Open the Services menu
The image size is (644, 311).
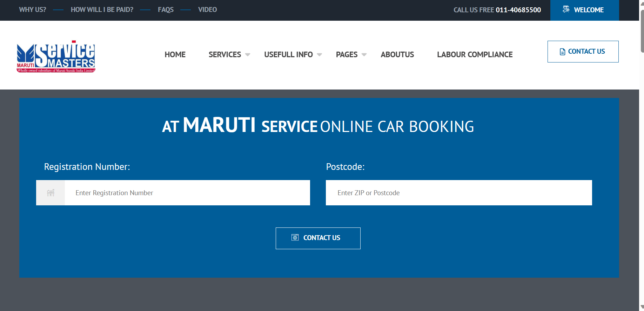coord(225,55)
